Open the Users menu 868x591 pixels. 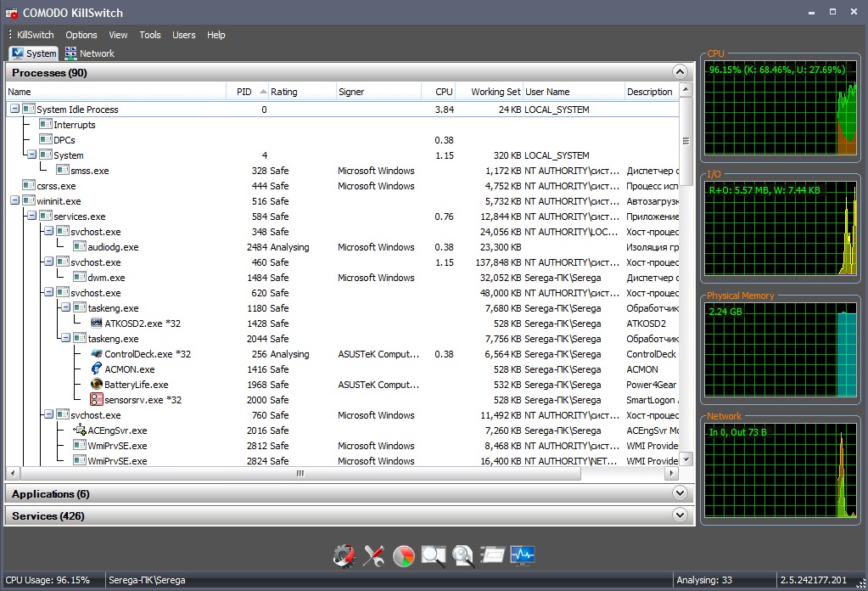pos(184,35)
